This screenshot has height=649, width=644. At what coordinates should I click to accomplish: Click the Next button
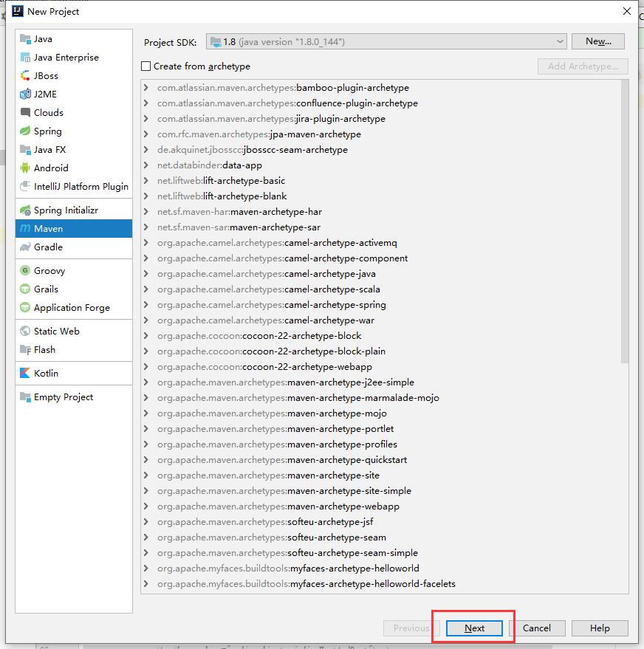(474, 628)
